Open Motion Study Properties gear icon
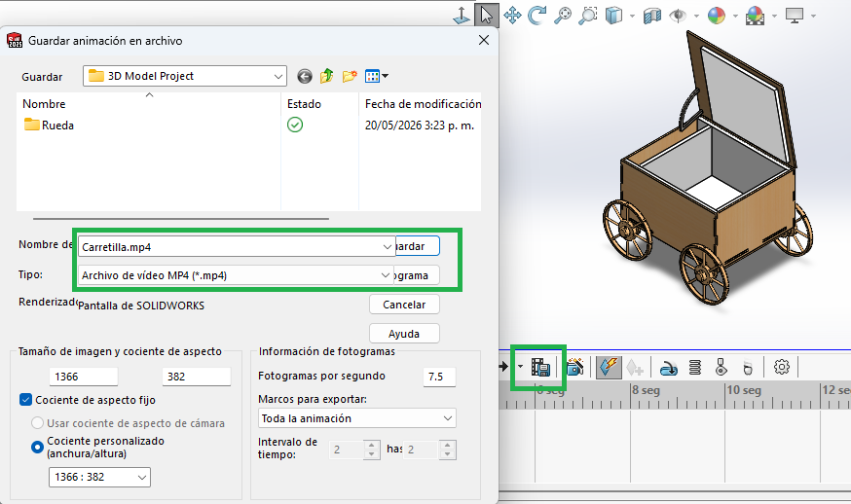 click(x=782, y=367)
